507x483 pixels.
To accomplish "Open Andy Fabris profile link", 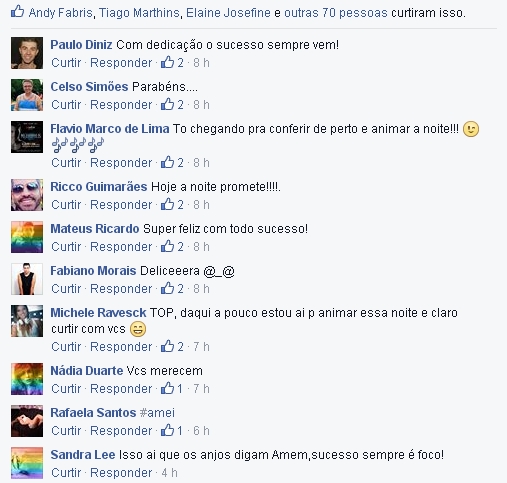I will point(61,13).
